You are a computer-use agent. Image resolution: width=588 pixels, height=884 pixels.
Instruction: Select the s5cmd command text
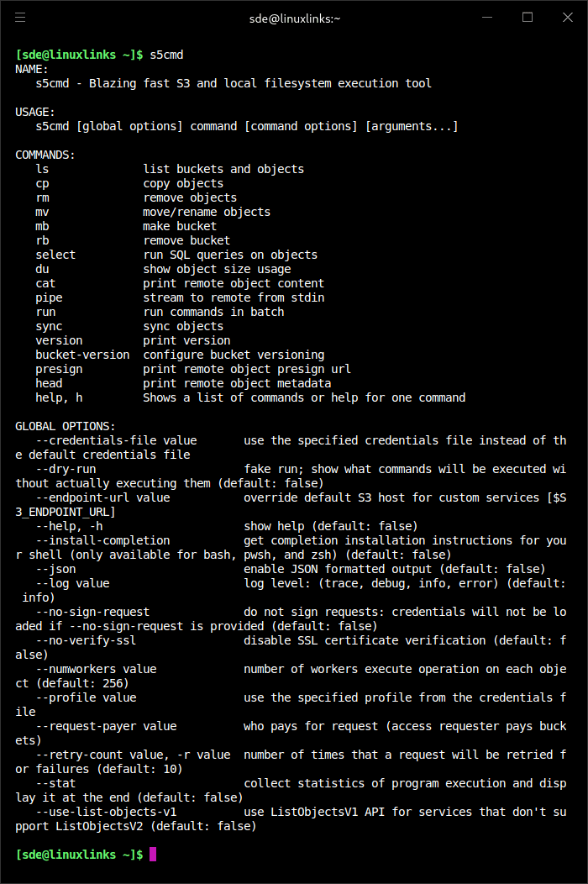click(x=167, y=54)
